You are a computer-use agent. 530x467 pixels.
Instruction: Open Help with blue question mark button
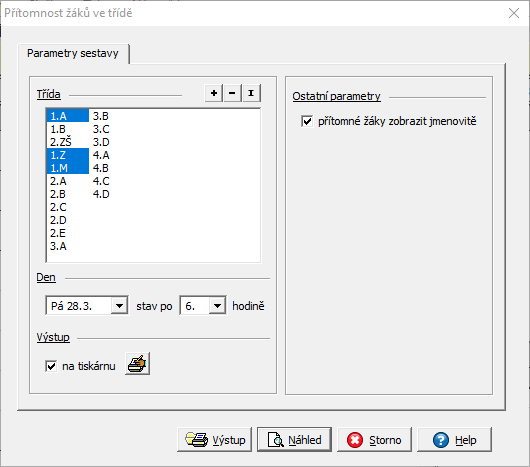coord(454,440)
